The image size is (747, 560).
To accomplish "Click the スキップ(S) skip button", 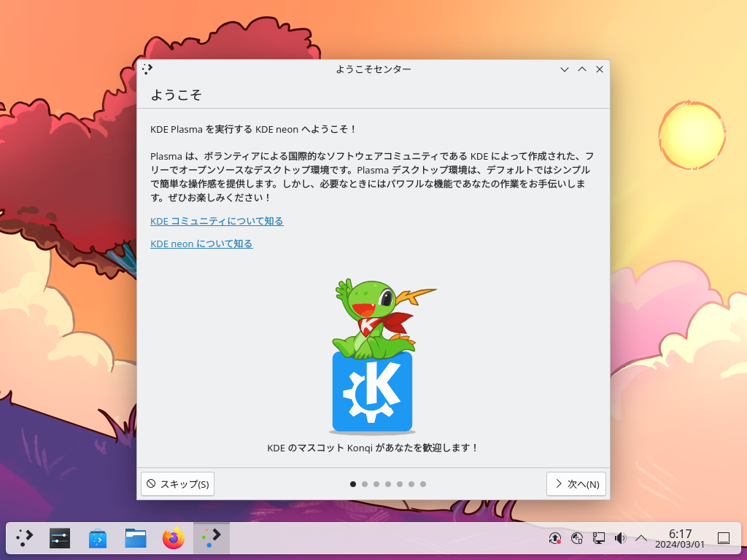I will (178, 484).
